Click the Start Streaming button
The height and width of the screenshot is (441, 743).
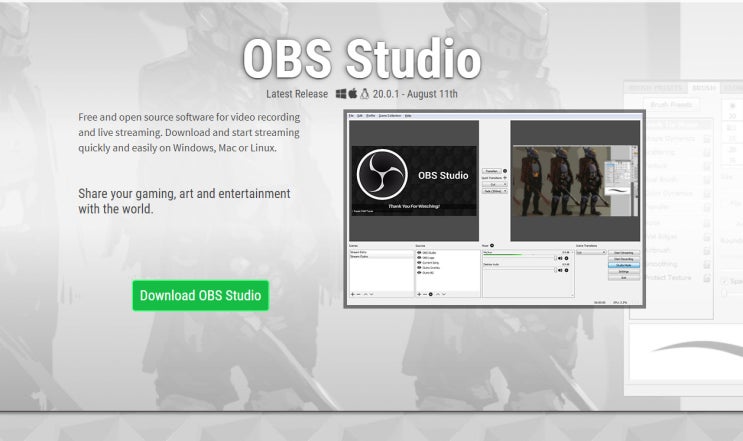[x=624, y=253]
